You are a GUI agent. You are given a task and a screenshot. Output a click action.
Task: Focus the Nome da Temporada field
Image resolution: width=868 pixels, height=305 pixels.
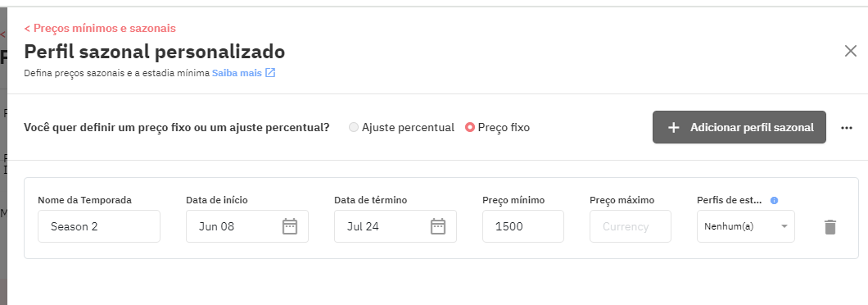99,226
